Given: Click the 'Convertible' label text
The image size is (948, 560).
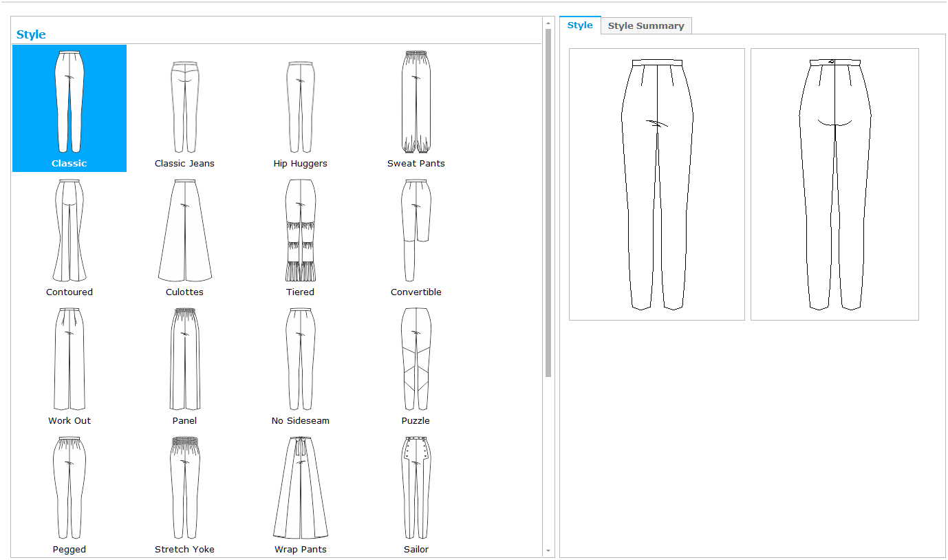Looking at the screenshot, I should pyautogui.click(x=416, y=292).
